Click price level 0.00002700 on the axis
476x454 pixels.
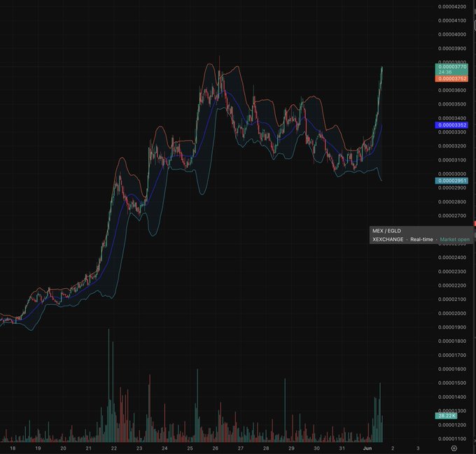click(452, 215)
